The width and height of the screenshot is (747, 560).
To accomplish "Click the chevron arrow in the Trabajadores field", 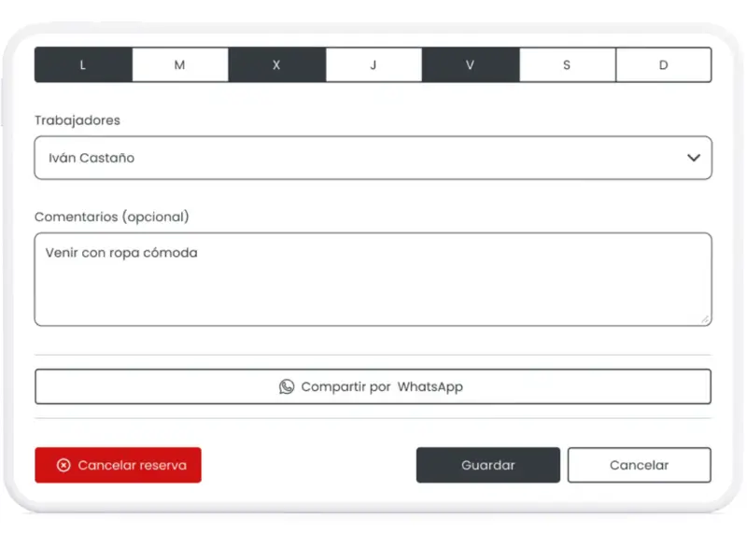I will (694, 158).
